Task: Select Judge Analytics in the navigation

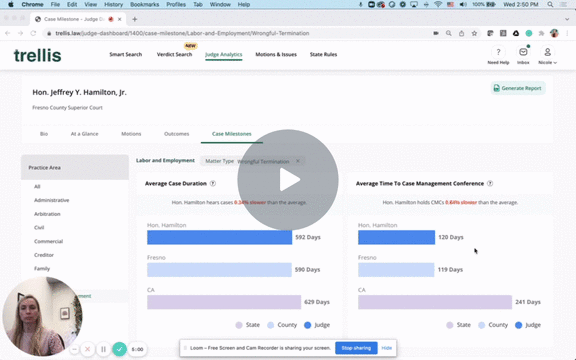Action: (x=223, y=54)
